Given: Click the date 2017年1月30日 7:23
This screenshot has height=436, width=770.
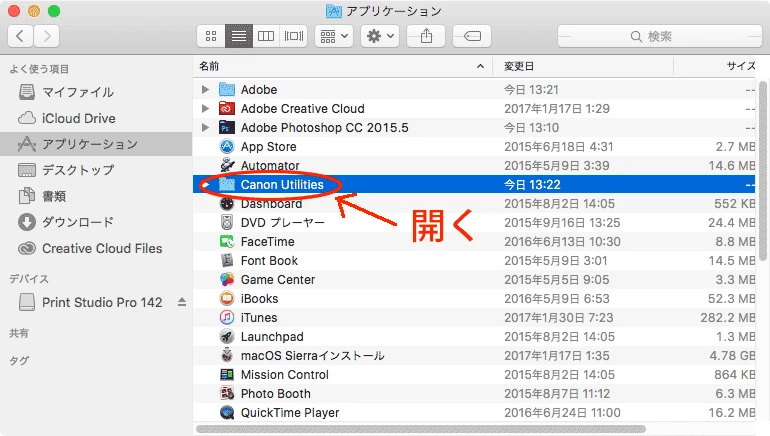Looking at the screenshot, I should click(x=559, y=318).
